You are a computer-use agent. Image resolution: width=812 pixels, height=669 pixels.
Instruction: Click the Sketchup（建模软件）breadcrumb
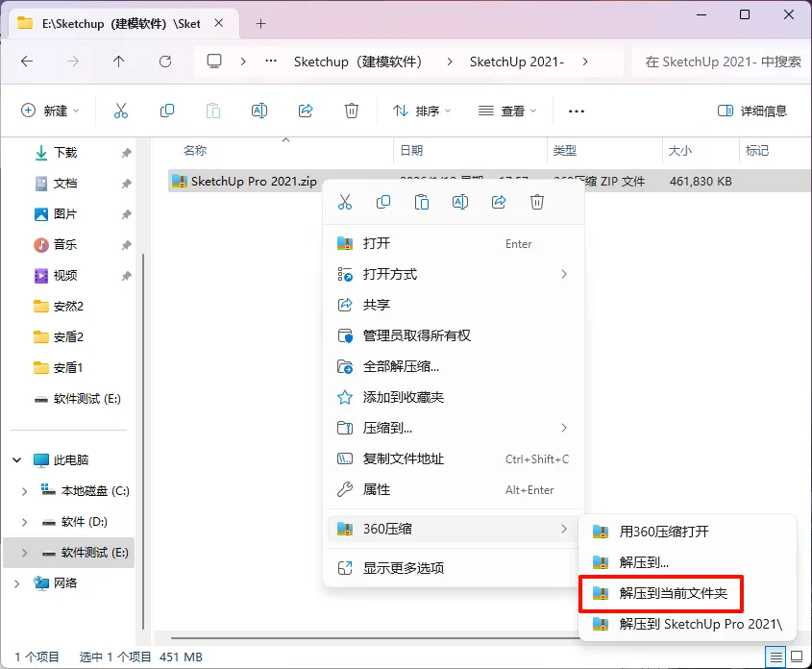point(357,62)
